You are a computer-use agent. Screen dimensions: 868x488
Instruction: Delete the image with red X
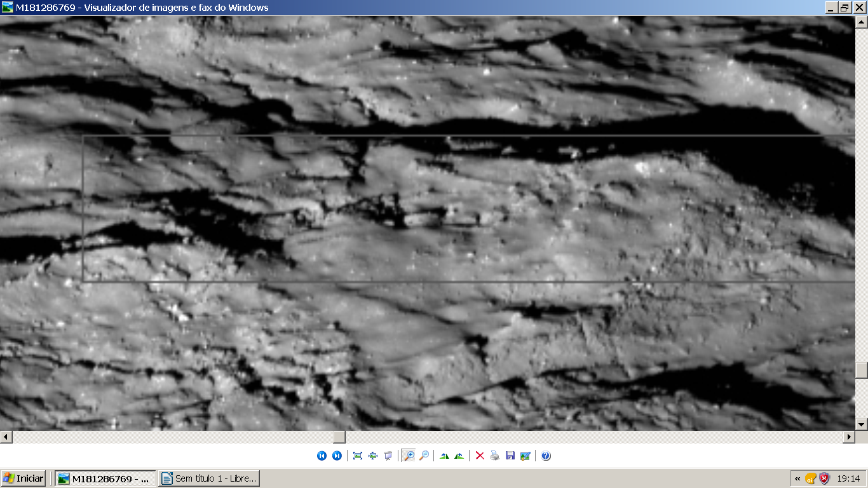point(480,456)
